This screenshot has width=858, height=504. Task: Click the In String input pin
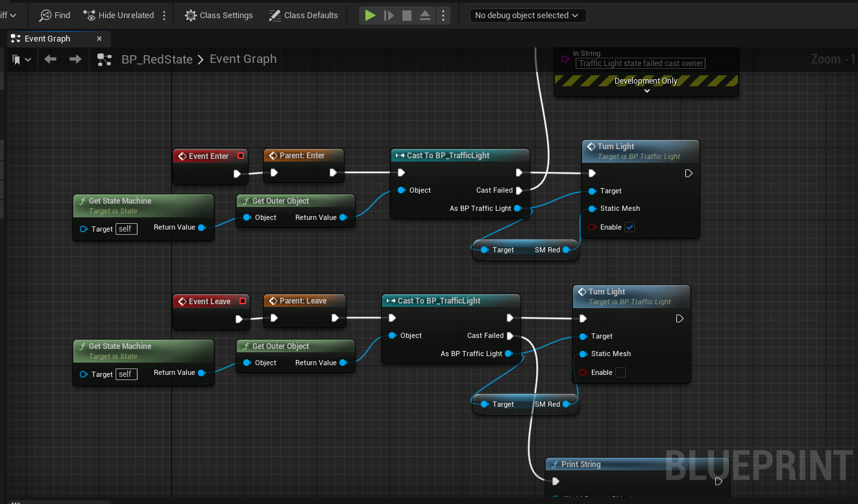[565, 59]
